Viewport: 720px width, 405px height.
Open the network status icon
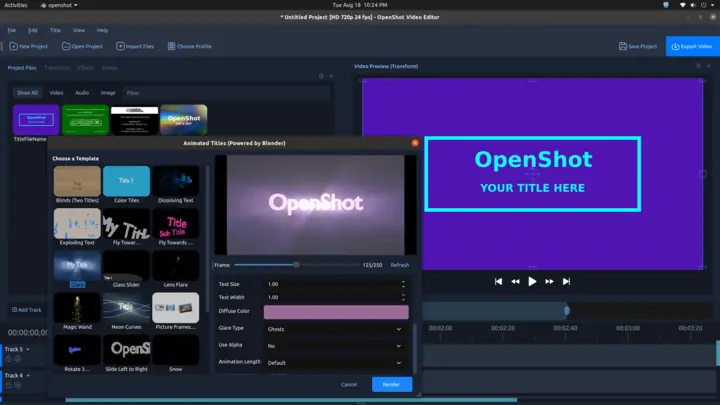coord(683,5)
